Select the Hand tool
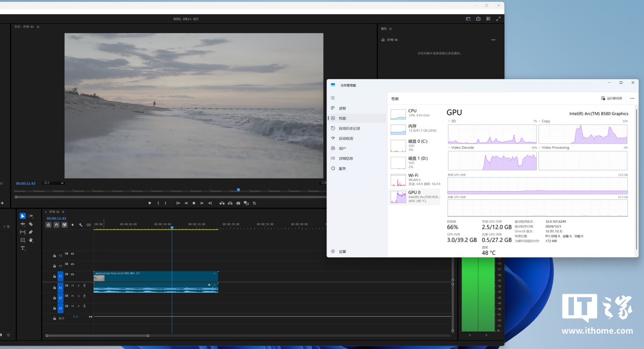 coord(30,240)
